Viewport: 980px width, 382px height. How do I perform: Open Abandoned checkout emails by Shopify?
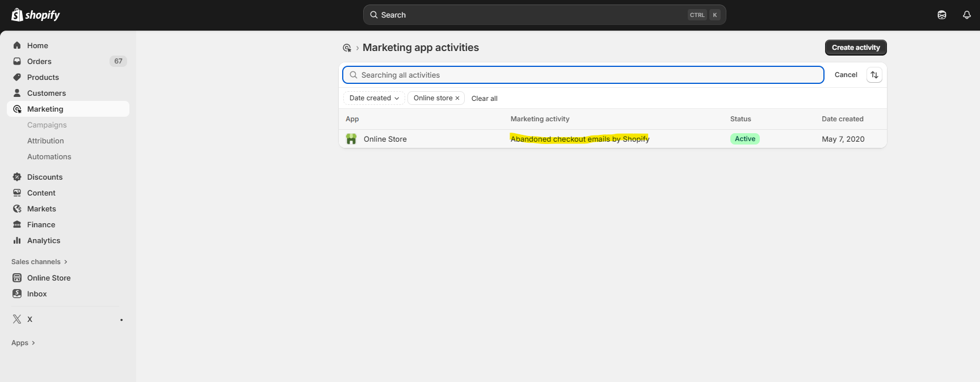[579, 139]
